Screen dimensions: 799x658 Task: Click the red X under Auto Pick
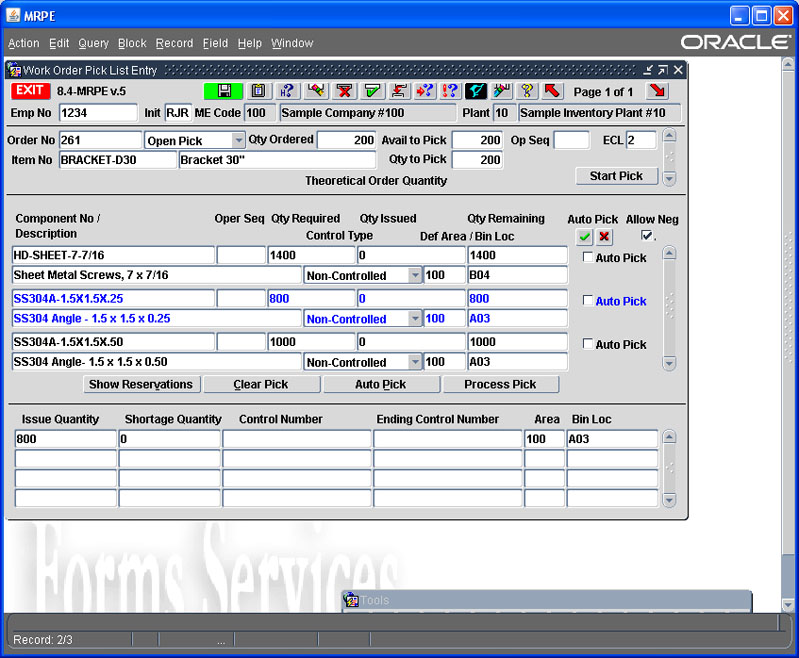click(x=604, y=237)
